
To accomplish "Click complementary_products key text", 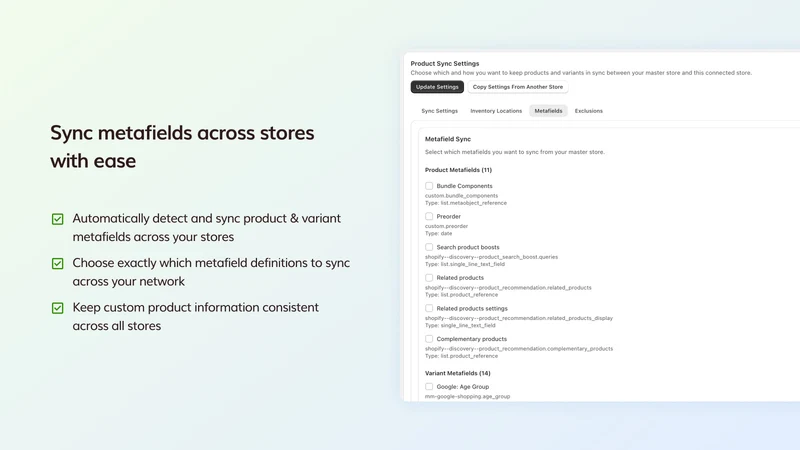I will [x=519, y=349].
